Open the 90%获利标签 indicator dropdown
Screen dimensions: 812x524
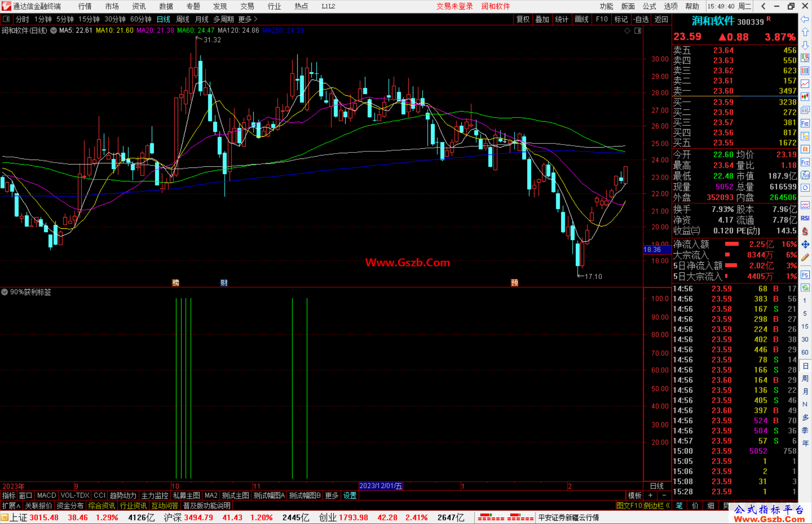pyautogui.click(x=5, y=292)
